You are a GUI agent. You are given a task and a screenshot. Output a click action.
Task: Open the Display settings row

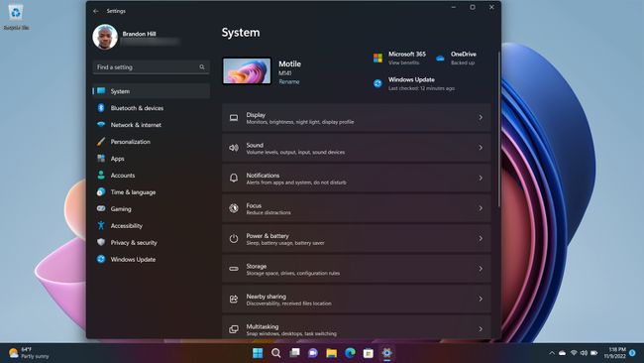pos(357,118)
